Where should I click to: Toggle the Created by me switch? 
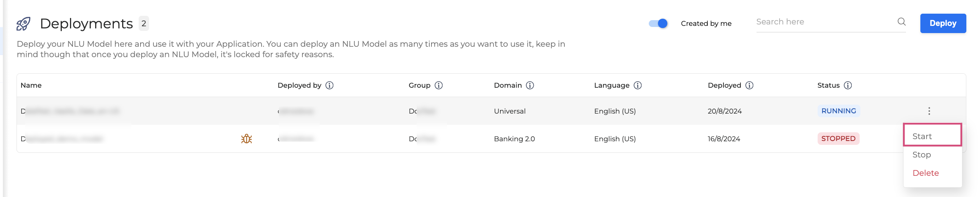(x=658, y=24)
